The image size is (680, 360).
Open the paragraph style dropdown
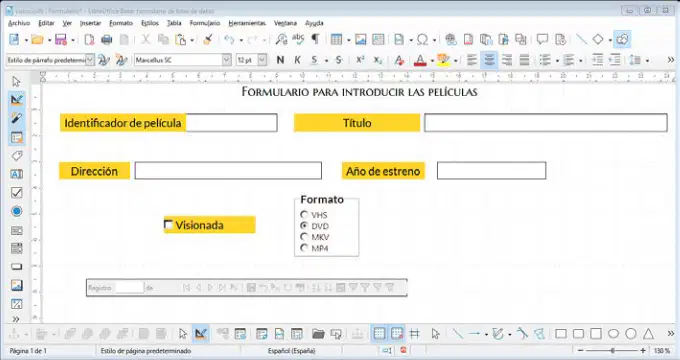(x=89, y=60)
